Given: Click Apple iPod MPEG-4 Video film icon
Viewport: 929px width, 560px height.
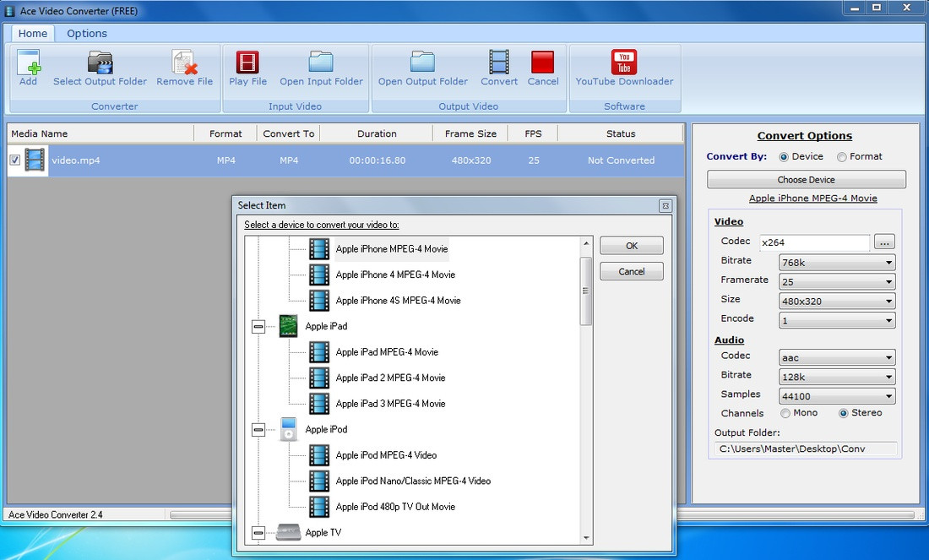Looking at the screenshot, I should coord(319,455).
